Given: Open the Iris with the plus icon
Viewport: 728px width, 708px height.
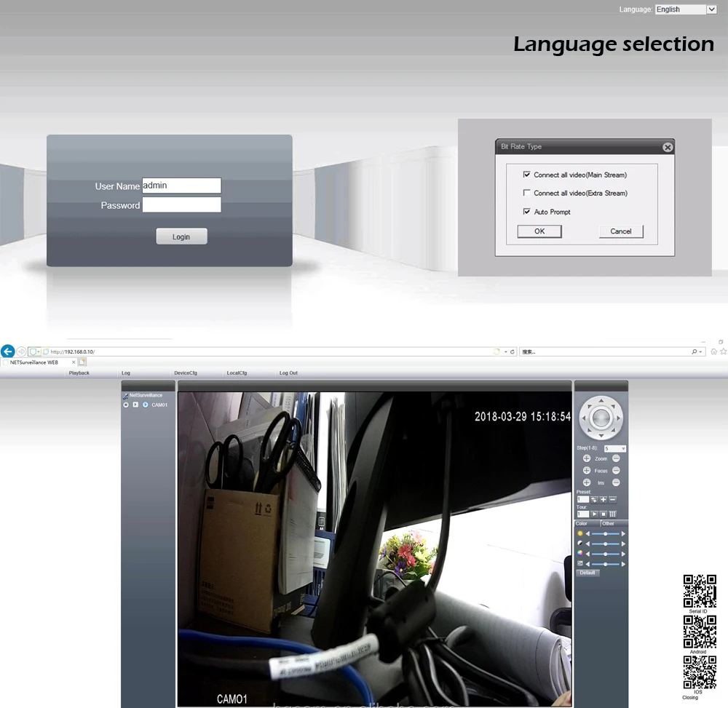Looking at the screenshot, I should (587, 482).
